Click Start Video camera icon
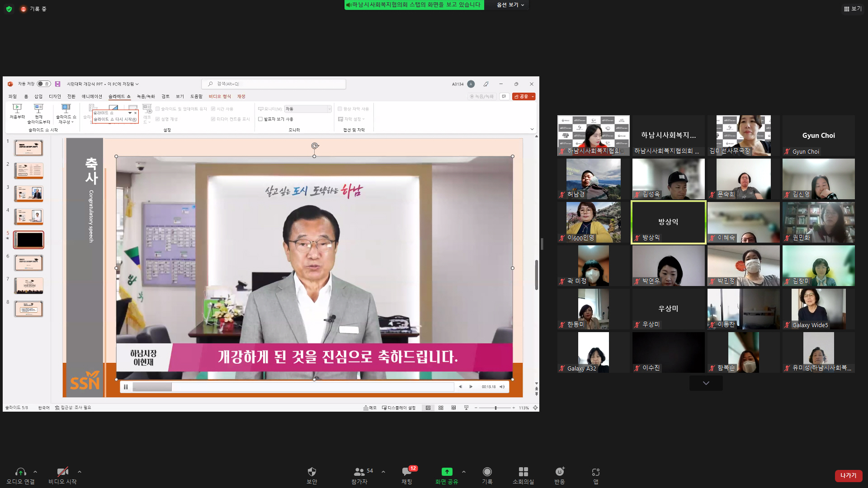 tap(62, 472)
